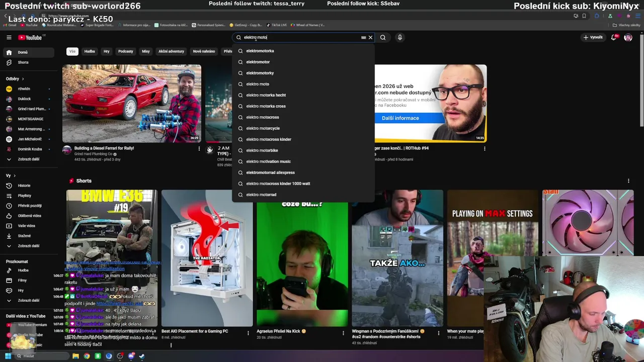Open Shorts in the sidebar
The height and width of the screenshot is (362, 644).
(x=29, y=62)
